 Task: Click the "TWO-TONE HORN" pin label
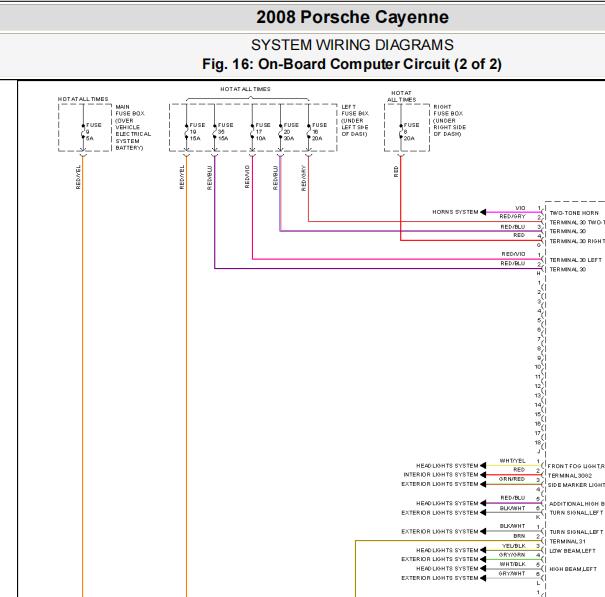tap(574, 213)
